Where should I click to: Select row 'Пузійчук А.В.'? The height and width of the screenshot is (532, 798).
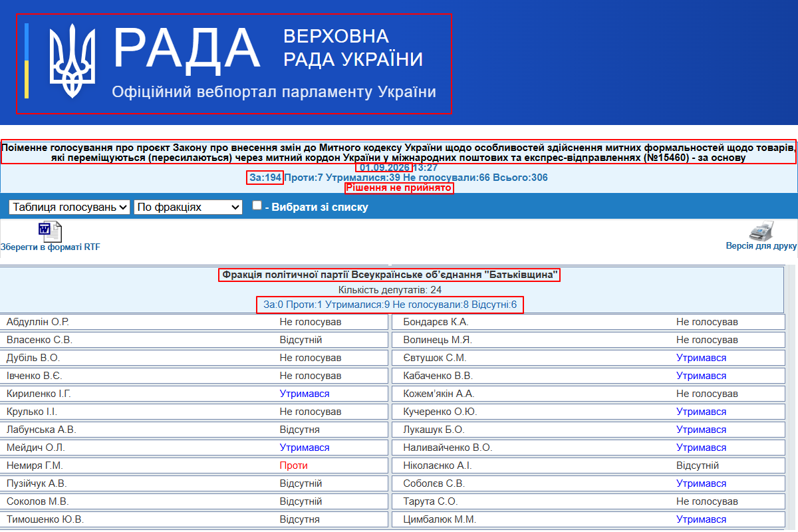tap(194, 483)
